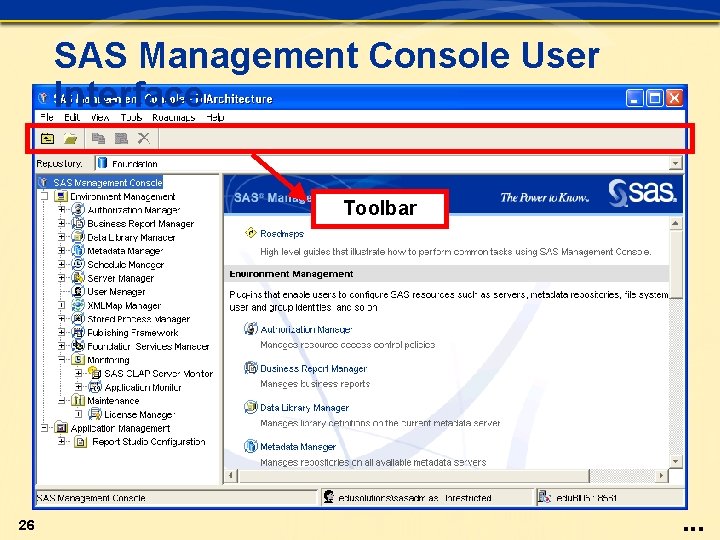720x540 pixels.
Task: Select the XMLMap Manager tree item
Action: (124, 305)
